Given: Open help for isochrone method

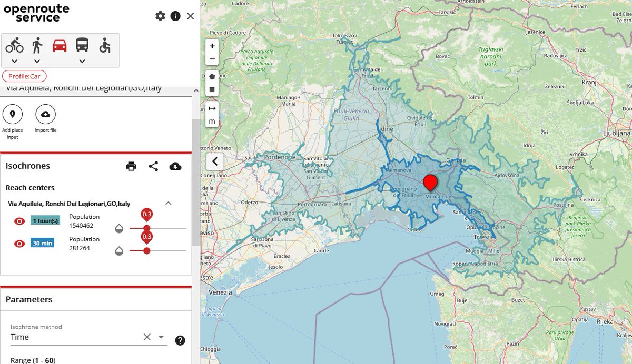Looking at the screenshot, I should tap(180, 340).
